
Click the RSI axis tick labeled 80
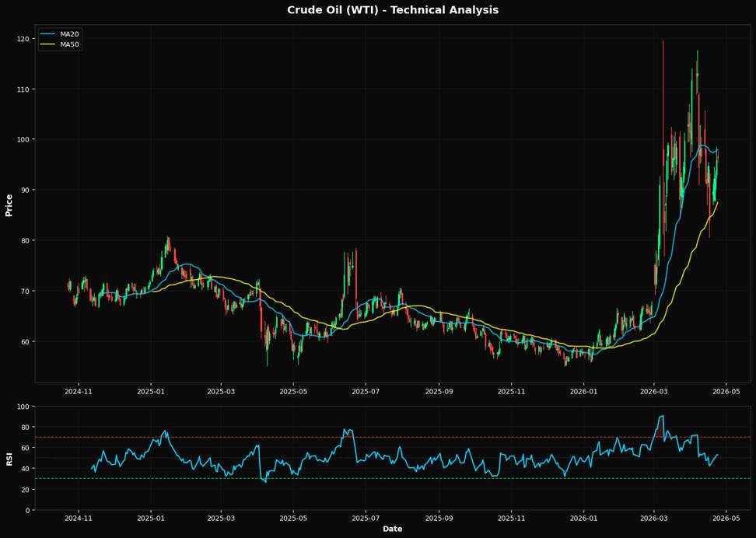pyautogui.click(x=26, y=427)
